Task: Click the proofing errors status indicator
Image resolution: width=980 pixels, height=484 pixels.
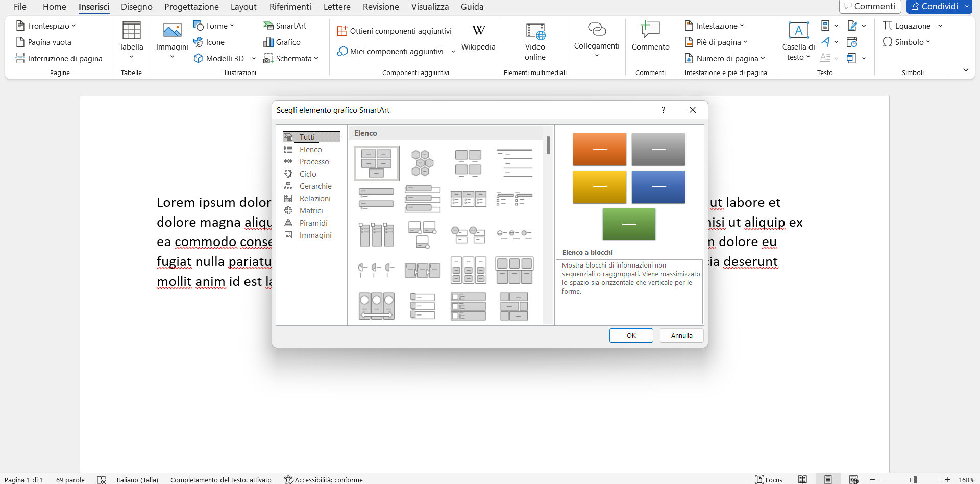Action: [102, 479]
